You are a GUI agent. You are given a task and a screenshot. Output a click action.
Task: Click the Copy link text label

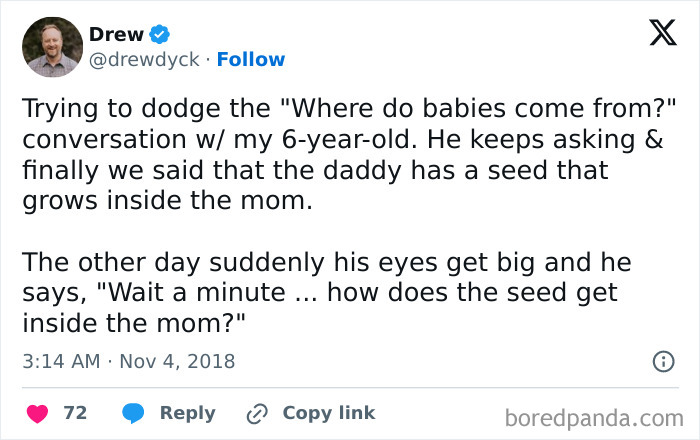coord(329,413)
